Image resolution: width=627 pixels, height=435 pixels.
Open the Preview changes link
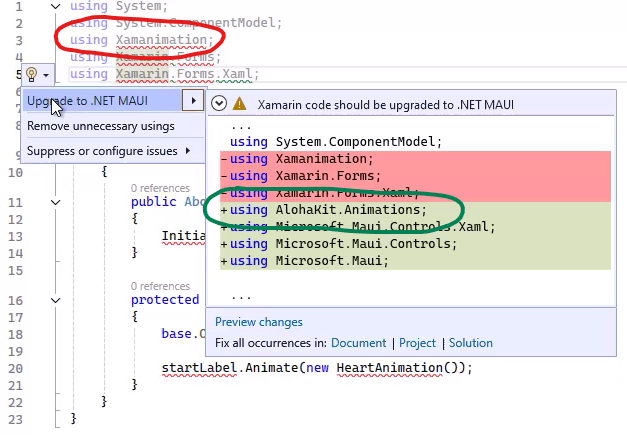259,322
